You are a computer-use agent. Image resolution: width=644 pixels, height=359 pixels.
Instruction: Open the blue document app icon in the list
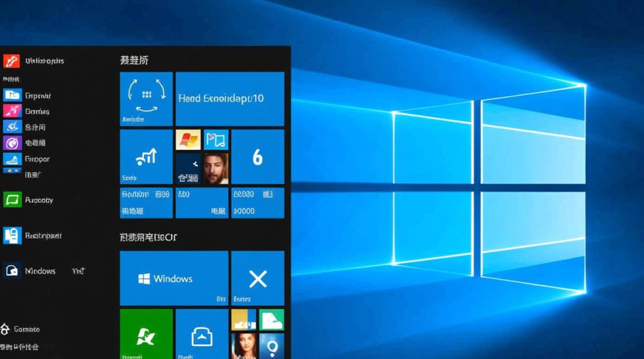pos(12,235)
